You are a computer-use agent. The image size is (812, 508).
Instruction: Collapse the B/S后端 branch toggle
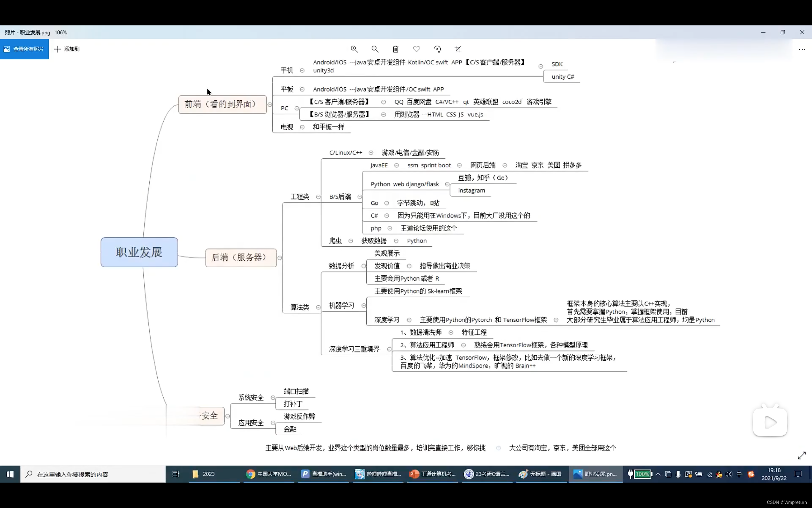click(359, 197)
